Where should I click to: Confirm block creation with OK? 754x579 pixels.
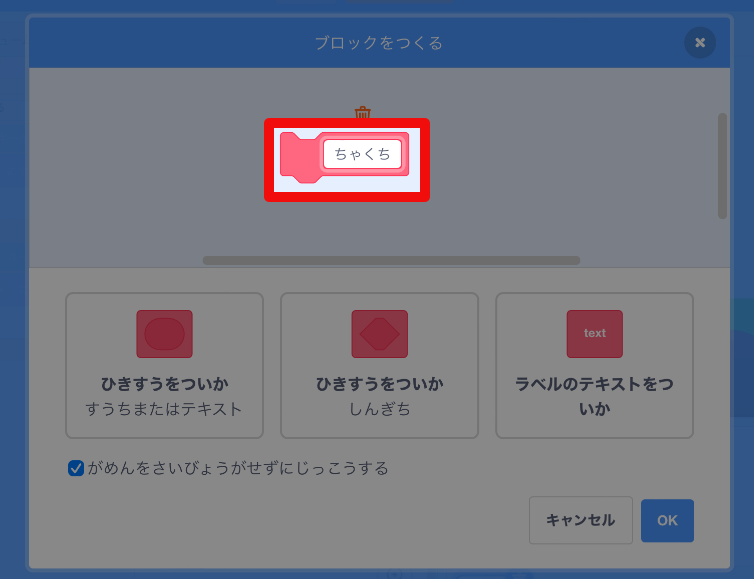pos(667,520)
